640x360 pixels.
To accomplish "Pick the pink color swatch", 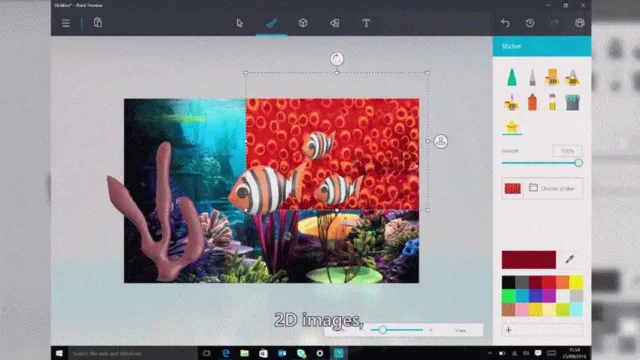I will 522,309.
